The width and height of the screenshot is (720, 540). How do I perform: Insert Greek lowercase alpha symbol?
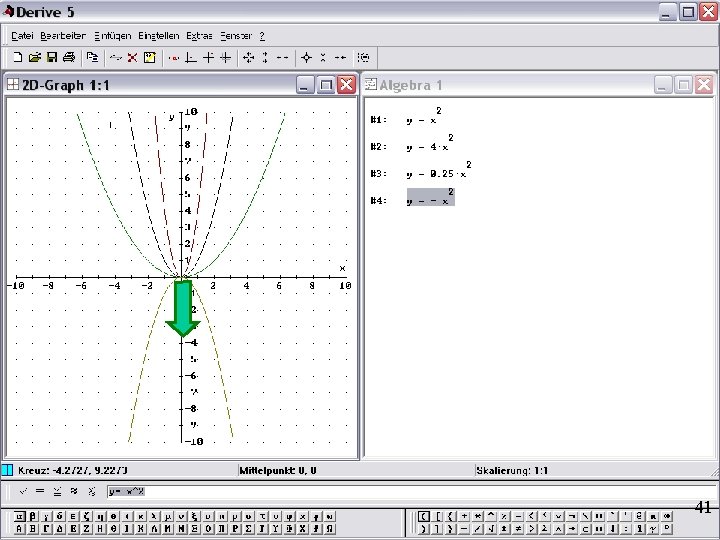click(19, 516)
